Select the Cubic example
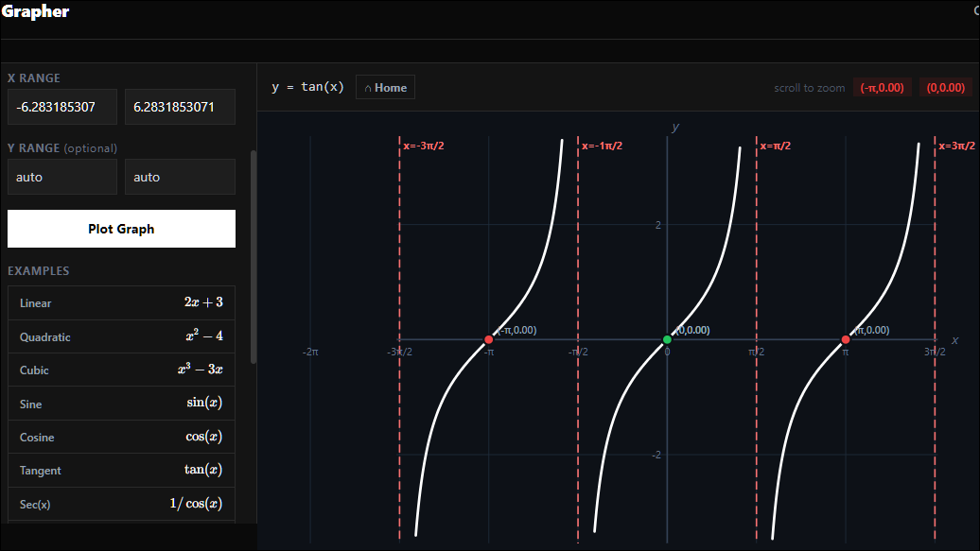 click(x=121, y=370)
